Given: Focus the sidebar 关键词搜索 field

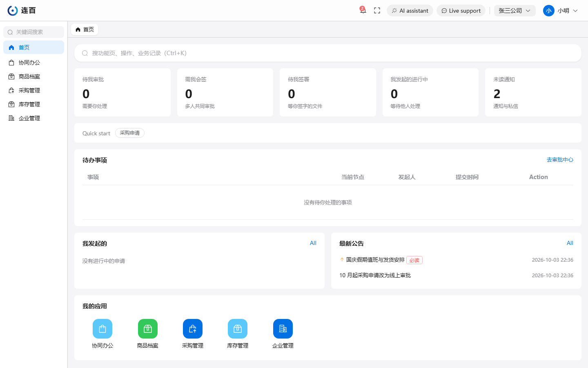Looking at the screenshot, I should point(33,32).
